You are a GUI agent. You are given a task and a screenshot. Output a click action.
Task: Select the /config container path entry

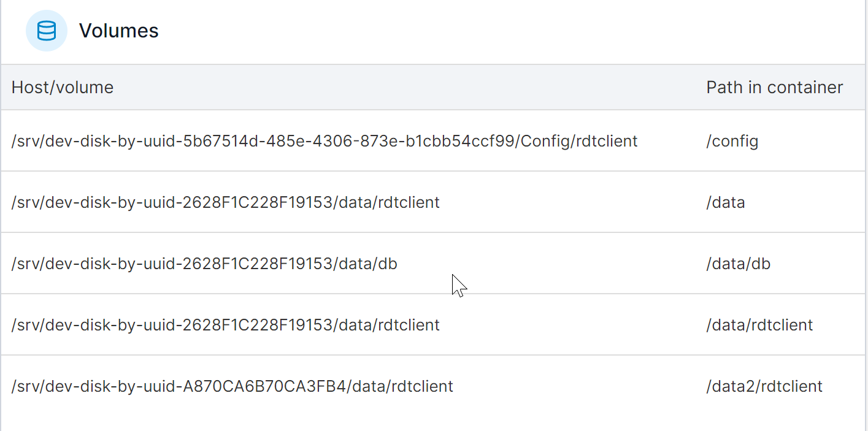(732, 140)
